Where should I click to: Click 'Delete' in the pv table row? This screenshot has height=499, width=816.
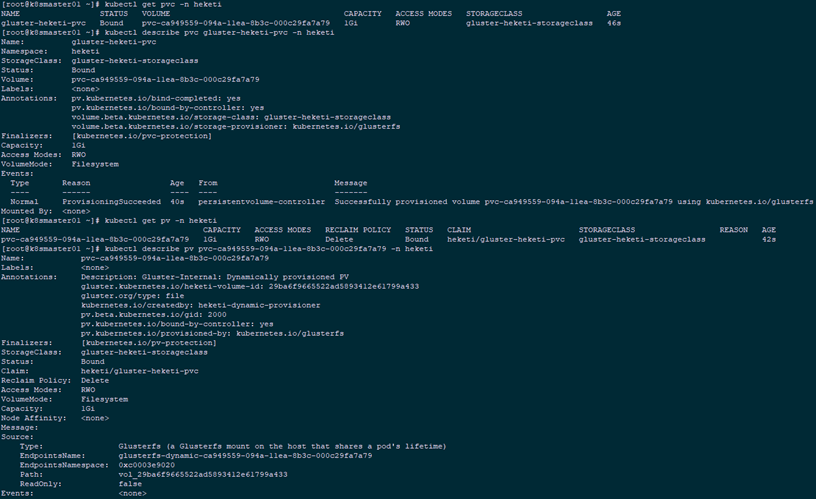click(x=339, y=239)
